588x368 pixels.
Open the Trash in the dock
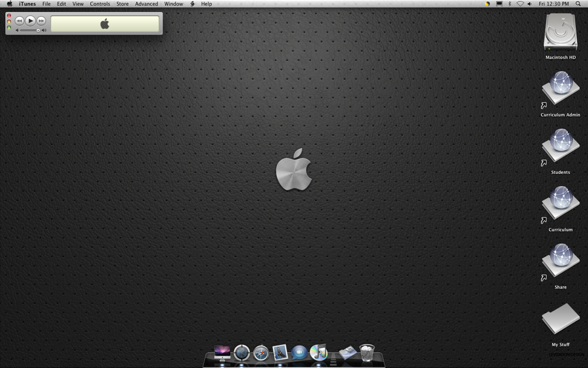[367, 352]
